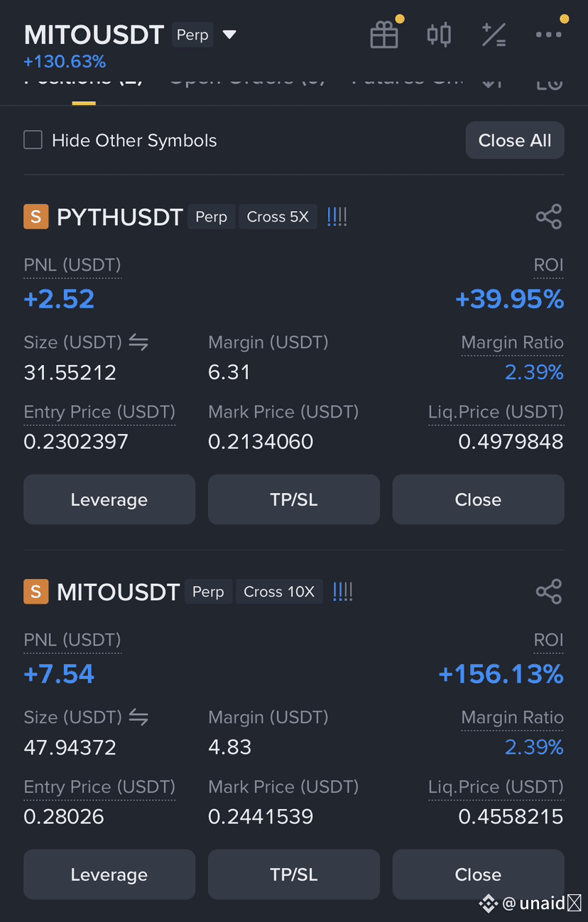Viewport: 588px width, 922px height.
Task: Expand the MITOUSDT symbol dropdown arrow
Action: 229,35
